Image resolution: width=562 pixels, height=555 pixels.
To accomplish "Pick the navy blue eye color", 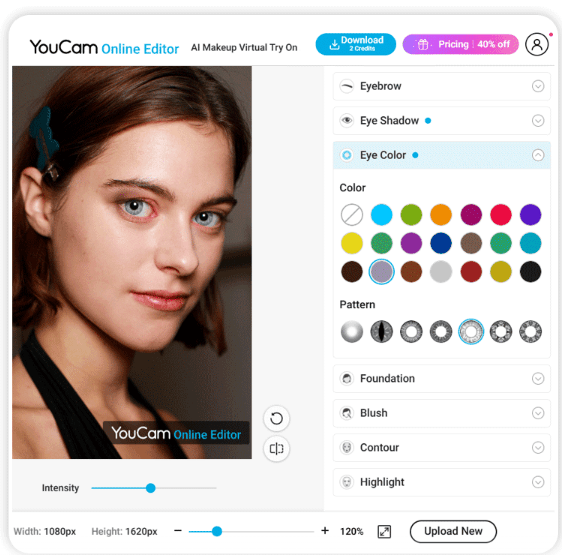I will [x=441, y=243].
